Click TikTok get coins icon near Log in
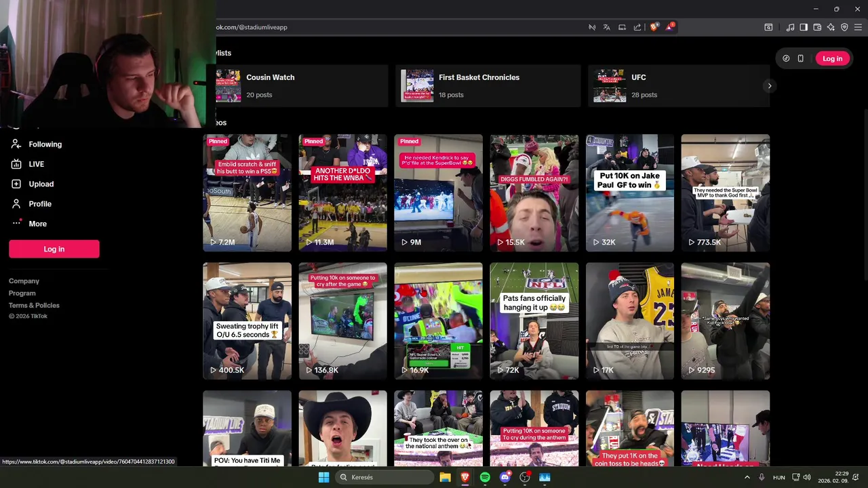 [x=786, y=59]
